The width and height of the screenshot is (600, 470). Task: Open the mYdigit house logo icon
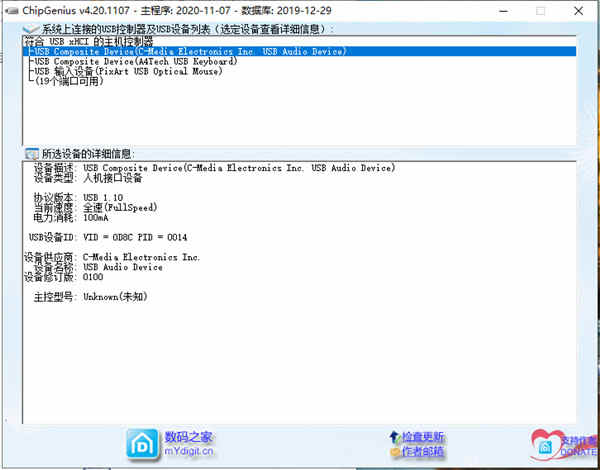142,444
